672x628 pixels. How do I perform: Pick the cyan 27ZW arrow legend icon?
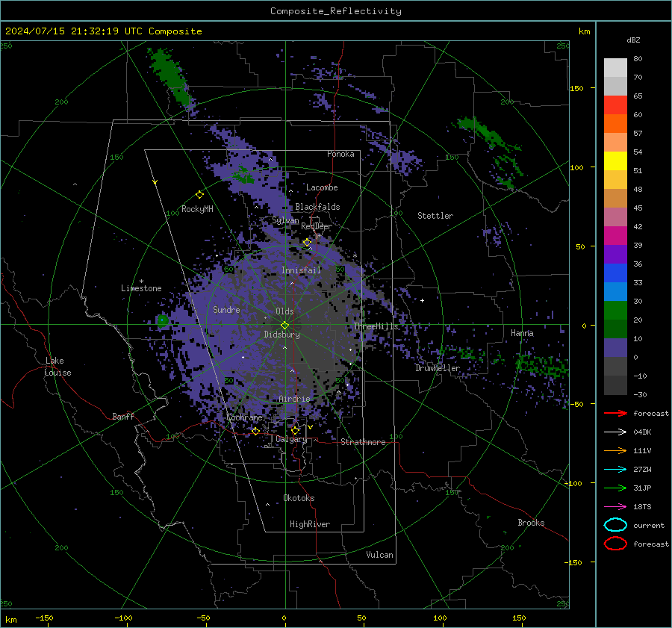(615, 470)
